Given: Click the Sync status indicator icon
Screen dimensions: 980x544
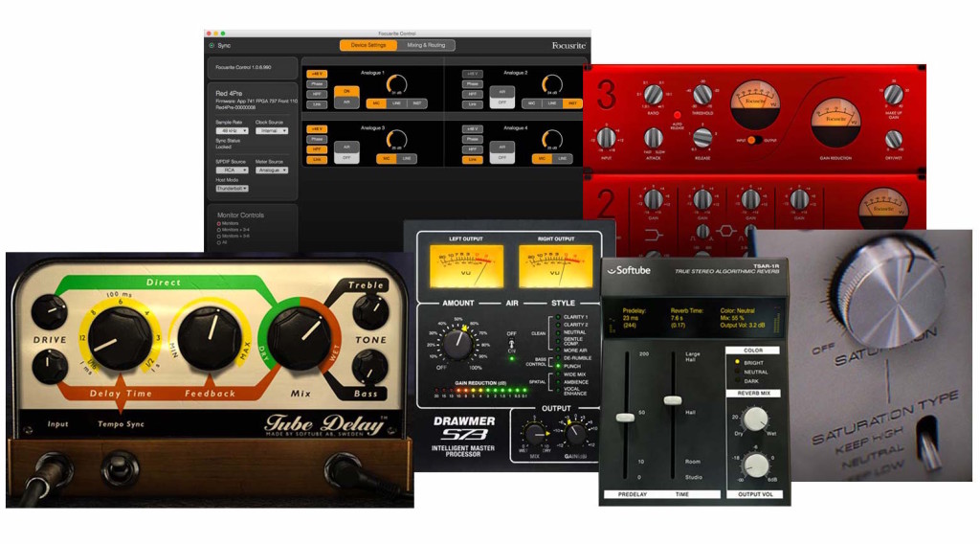Looking at the screenshot, I should click(212, 46).
